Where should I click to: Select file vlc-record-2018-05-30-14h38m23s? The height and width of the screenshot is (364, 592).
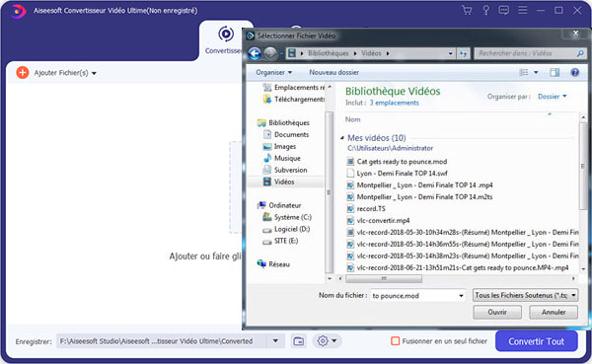463,255
